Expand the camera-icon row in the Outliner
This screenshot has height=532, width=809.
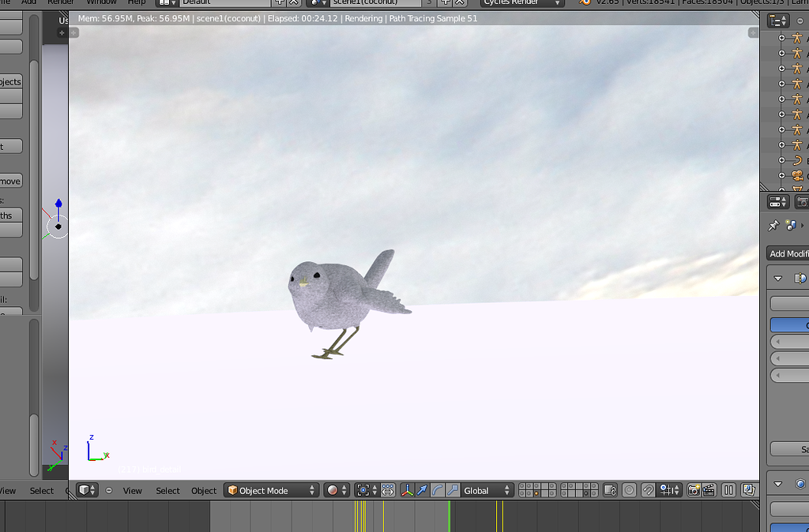point(781,176)
